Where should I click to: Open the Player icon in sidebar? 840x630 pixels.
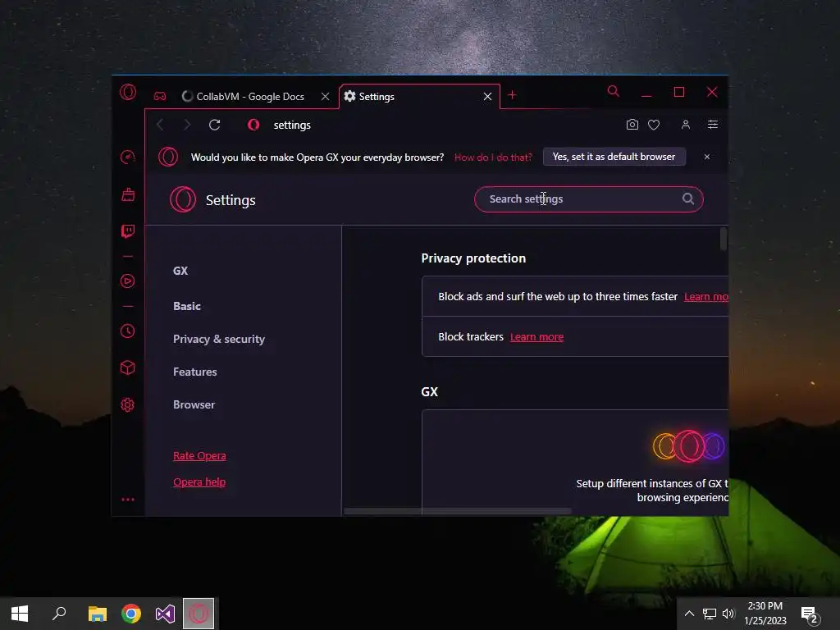coord(127,281)
